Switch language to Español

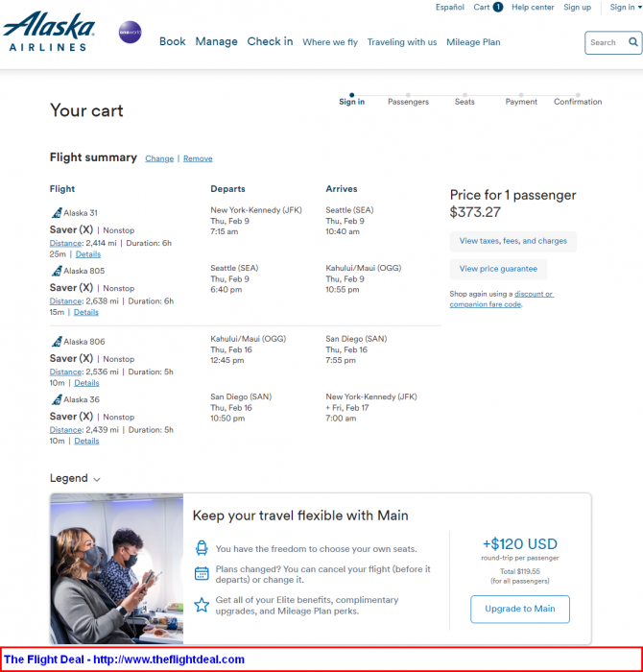(450, 8)
